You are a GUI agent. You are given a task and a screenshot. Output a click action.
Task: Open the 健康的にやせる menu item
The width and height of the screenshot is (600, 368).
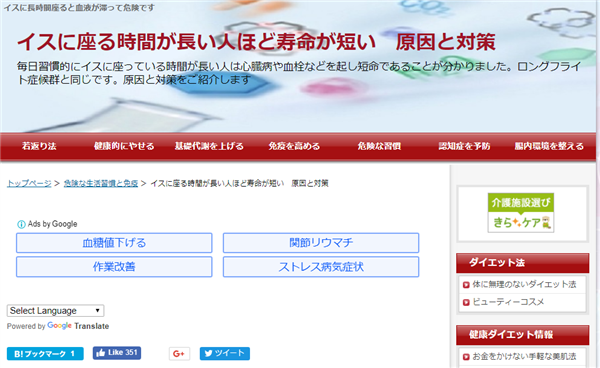124,146
